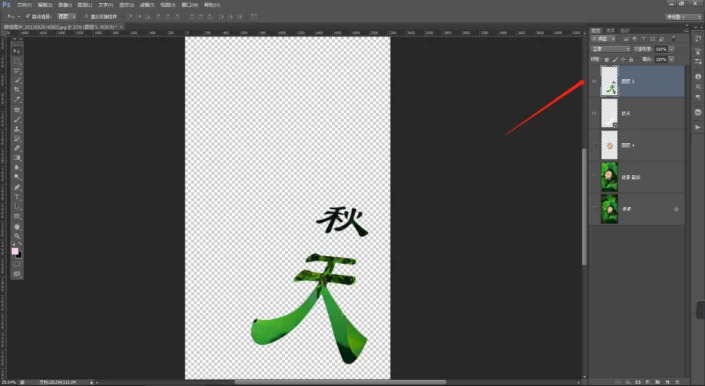Image resolution: width=705 pixels, height=386 pixels.
Task: Open the 文件 (File) menu
Action: pyautogui.click(x=24, y=5)
